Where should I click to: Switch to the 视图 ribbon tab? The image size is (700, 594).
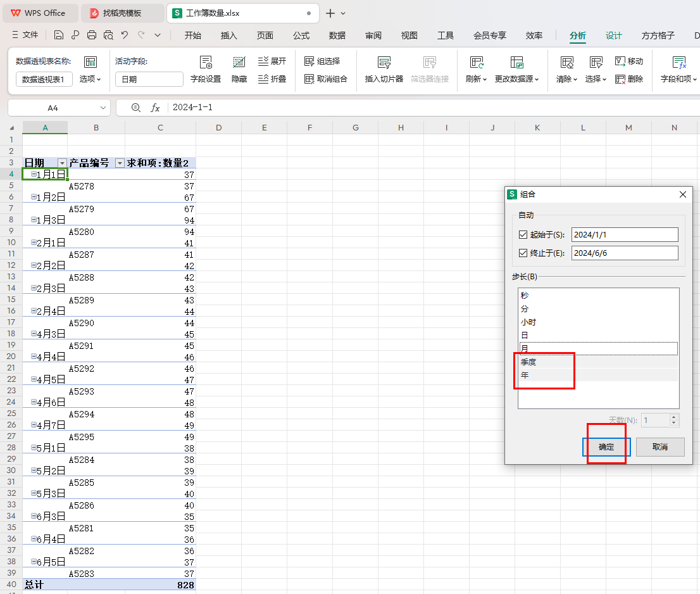pos(409,35)
